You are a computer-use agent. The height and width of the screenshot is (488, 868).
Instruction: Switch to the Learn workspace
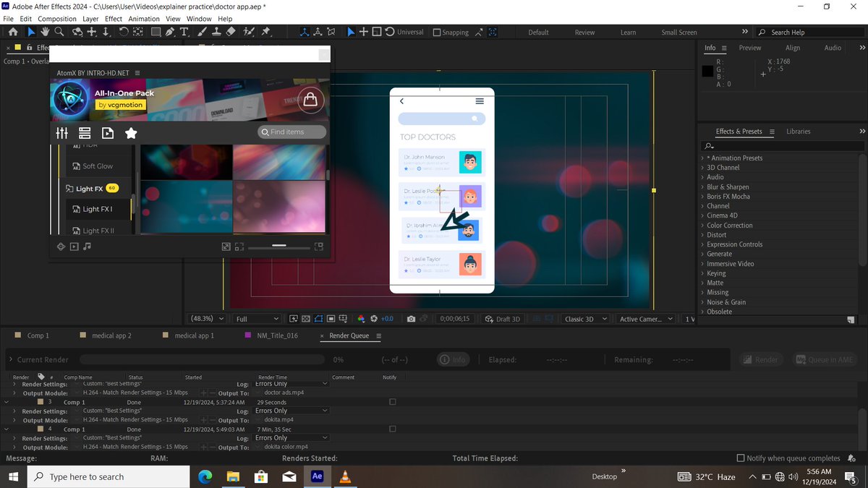628,33
